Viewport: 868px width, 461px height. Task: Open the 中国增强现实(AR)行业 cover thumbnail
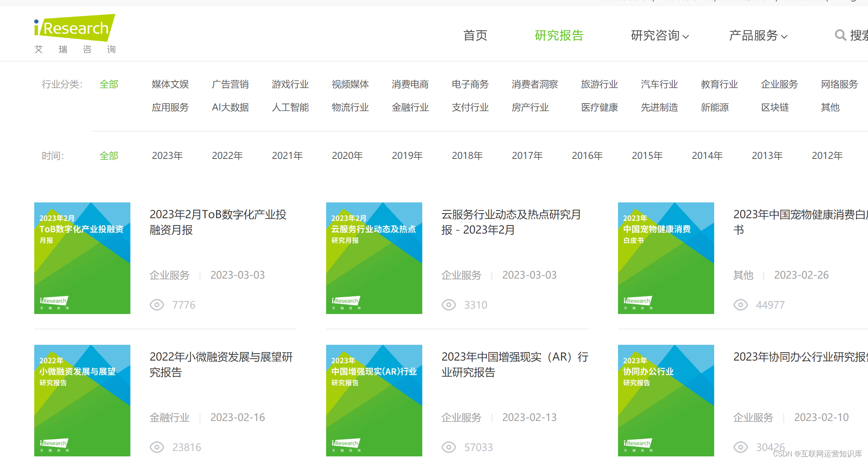click(374, 401)
